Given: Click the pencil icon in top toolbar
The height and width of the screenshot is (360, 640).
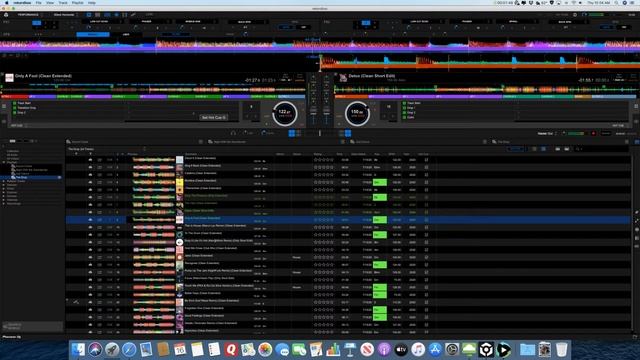Looking at the screenshot, I should point(133,15).
